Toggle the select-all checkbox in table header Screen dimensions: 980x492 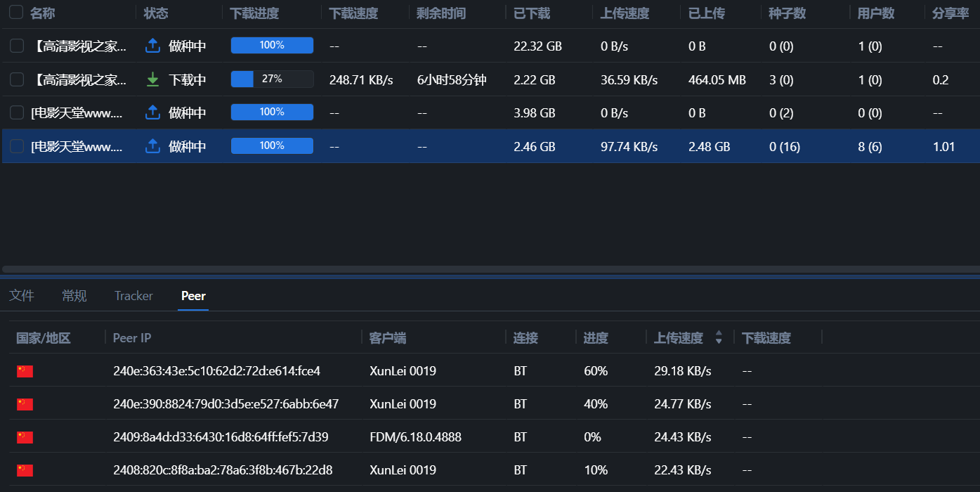[x=16, y=13]
